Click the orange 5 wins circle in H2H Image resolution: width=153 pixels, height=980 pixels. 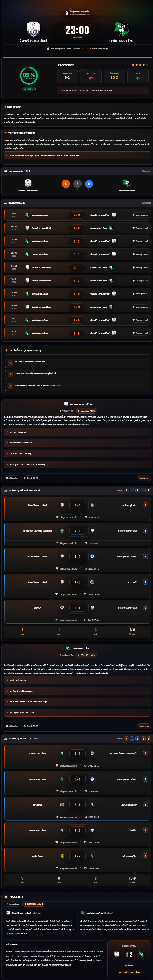click(x=66, y=184)
